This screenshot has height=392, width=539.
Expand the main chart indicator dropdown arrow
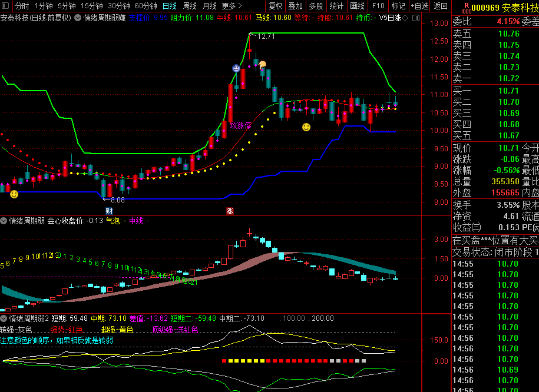click(x=78, y=18)
